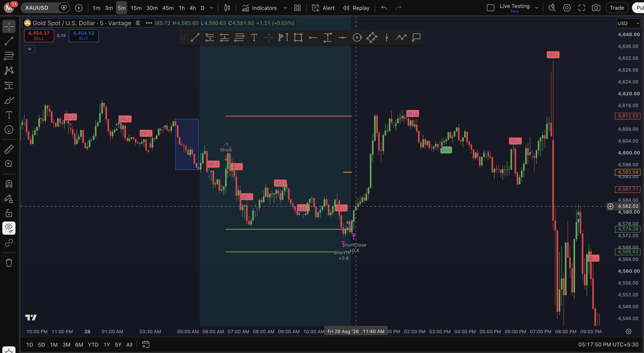Open the go to date calendar icon
This screenshot has width=644, height=353.
pyautogui.click(x=145, y=344)
